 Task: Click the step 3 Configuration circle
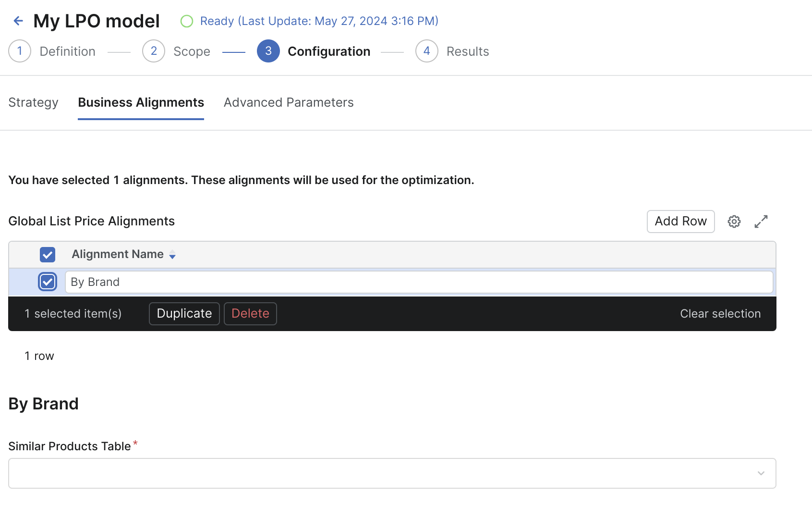pyautogui.click(x=268, y=51)
